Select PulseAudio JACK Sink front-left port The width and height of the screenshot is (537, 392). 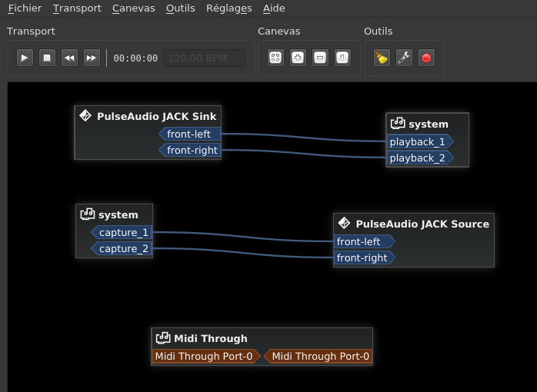coord(189,135)
